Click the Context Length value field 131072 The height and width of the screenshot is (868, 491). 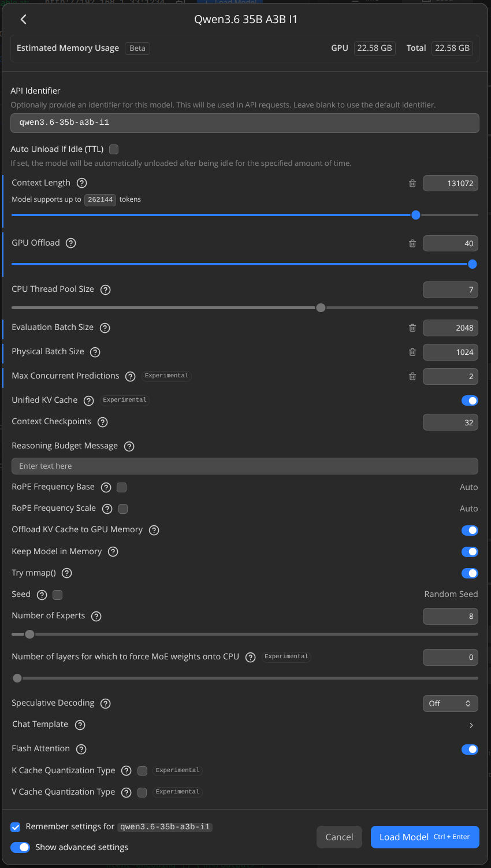pos(450,183)
